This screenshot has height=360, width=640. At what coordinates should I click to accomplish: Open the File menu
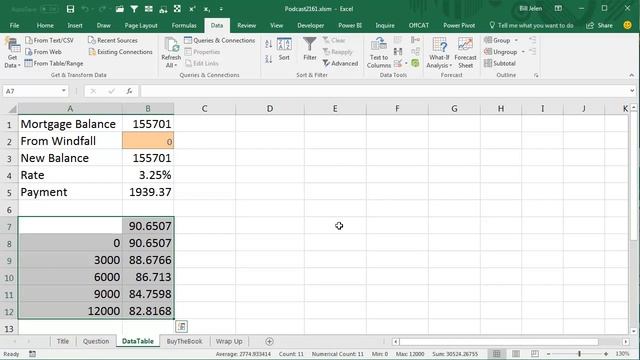tap(14, 25)
